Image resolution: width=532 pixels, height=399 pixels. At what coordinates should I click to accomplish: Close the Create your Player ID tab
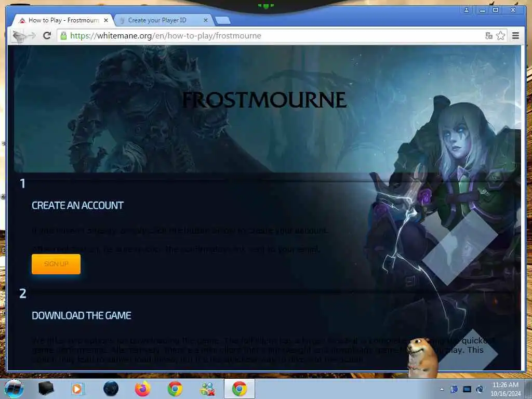[x=205, y=20]
